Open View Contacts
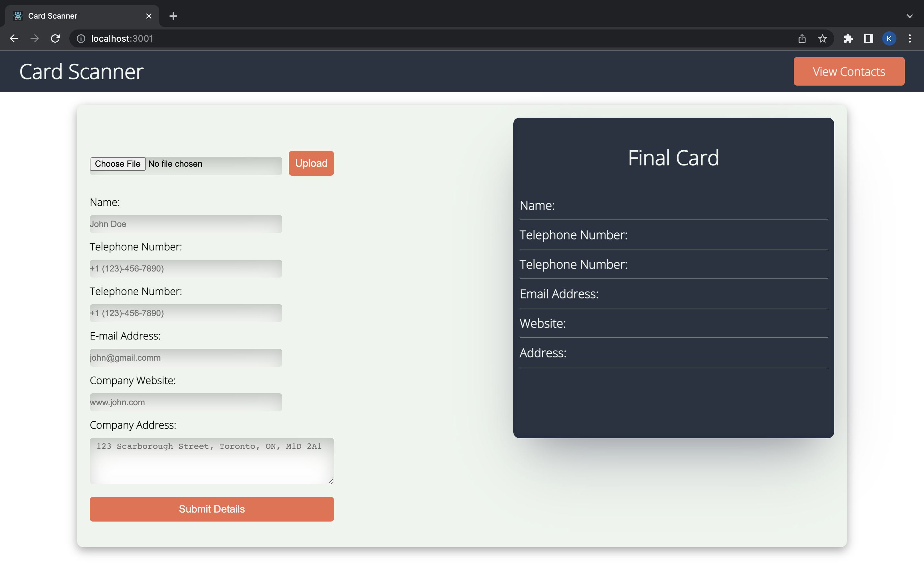Viewport: 924px width, 577px height. pyautogui.click(x=849, y=71)
